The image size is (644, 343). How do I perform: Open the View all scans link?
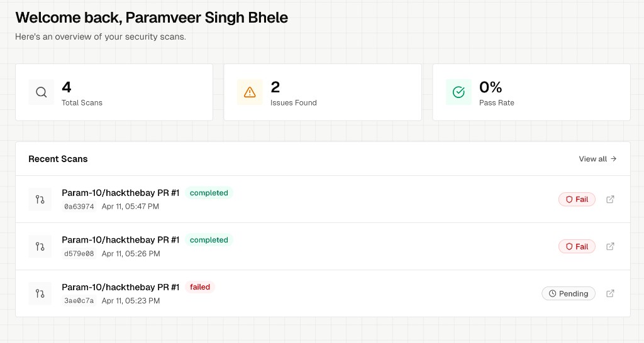(597, 159)
